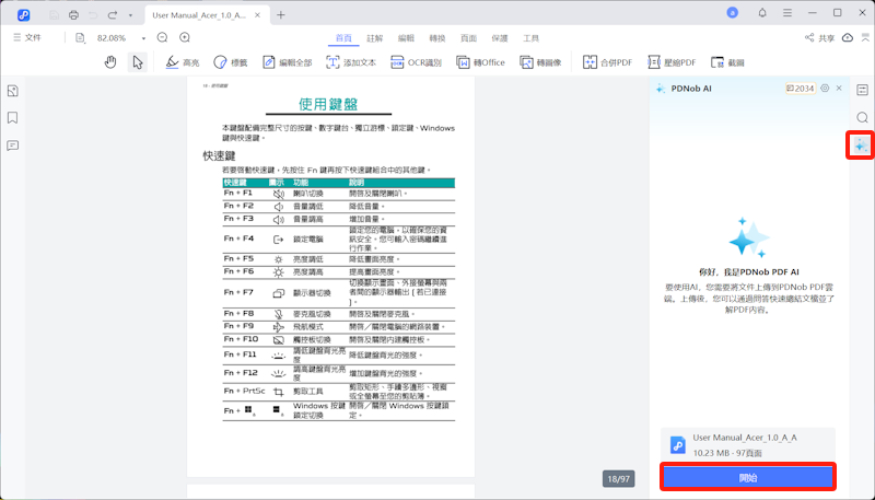Open the notifications bell
This screenshot has height=500, width=875.
tap(762, 13)
